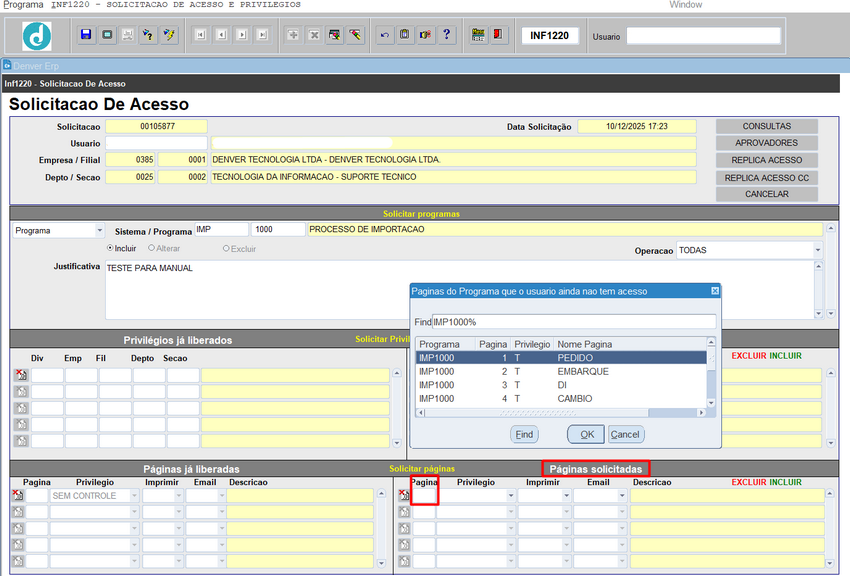Select the Alterar radio button

point(152,248)
